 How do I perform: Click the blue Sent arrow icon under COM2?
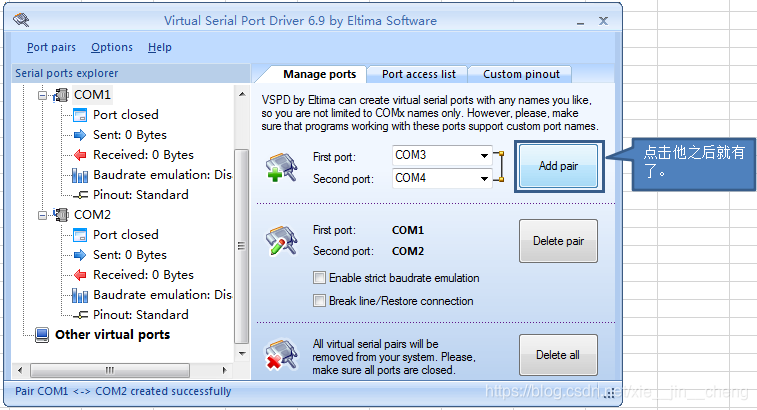click(x=80, y=255)
